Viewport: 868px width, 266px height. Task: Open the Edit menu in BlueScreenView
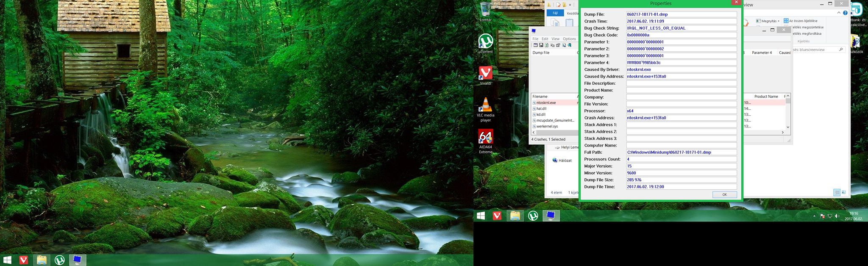click(545, 39)
